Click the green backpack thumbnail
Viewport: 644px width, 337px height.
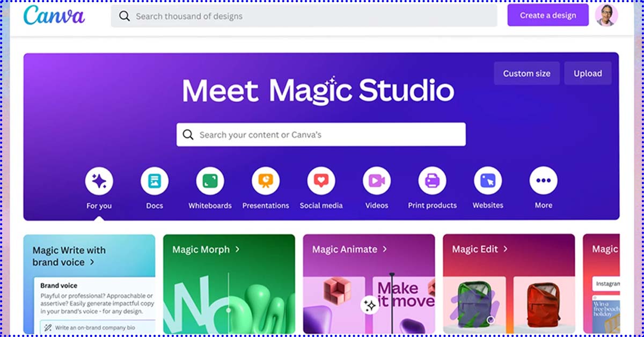(474, 305)
